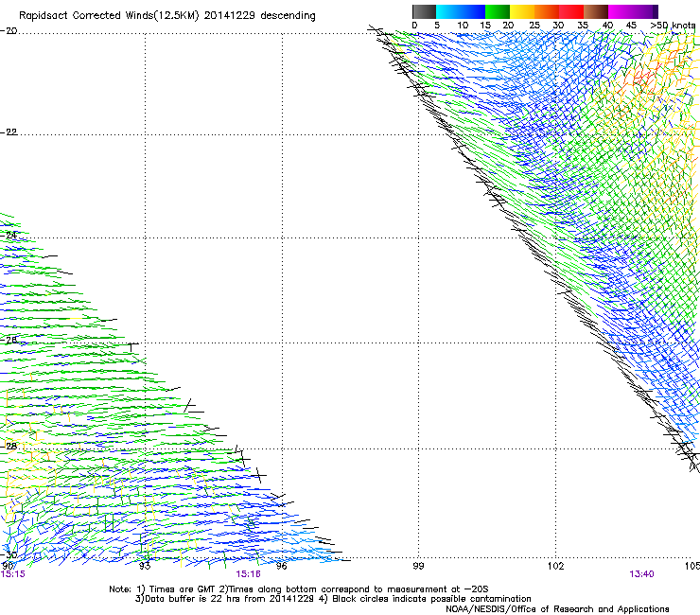Click the '>50 knots' legend label
The width and height of the screenshot is (700, 615).
pos(673,26)
